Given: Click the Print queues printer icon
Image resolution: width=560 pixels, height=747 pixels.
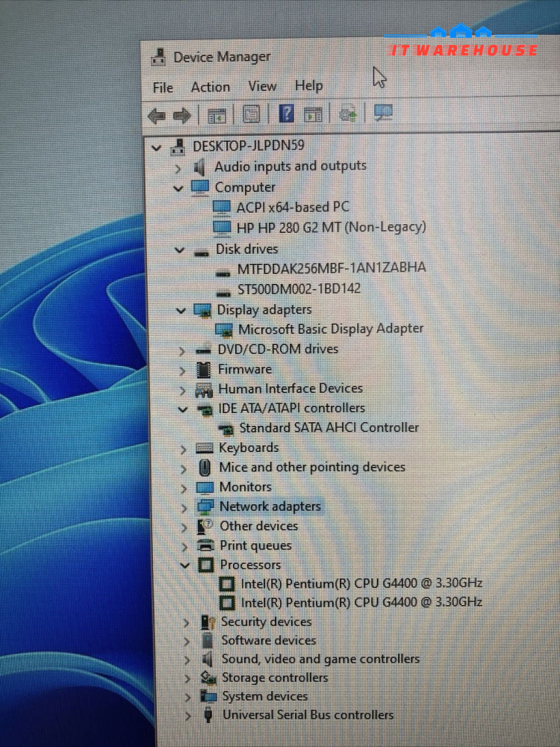Looking at the screenshot, I should pyautogui.click(x=206, y=545).
